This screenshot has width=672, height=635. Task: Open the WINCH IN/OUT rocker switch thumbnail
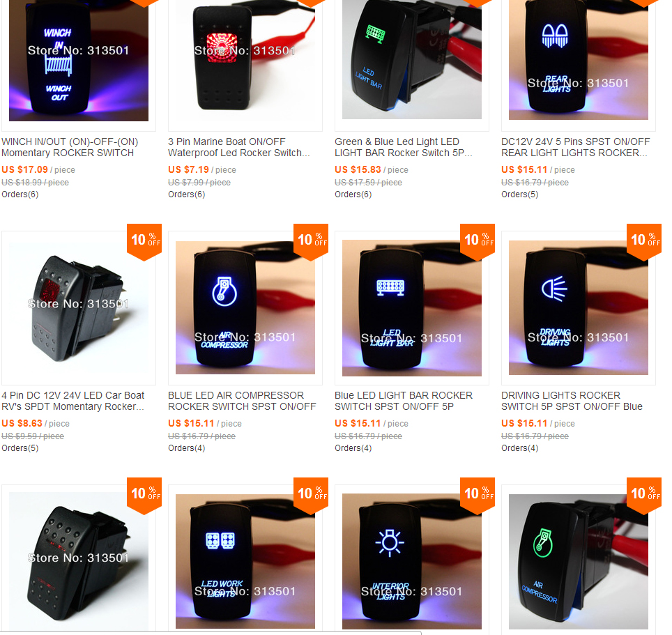click(79, 61)
